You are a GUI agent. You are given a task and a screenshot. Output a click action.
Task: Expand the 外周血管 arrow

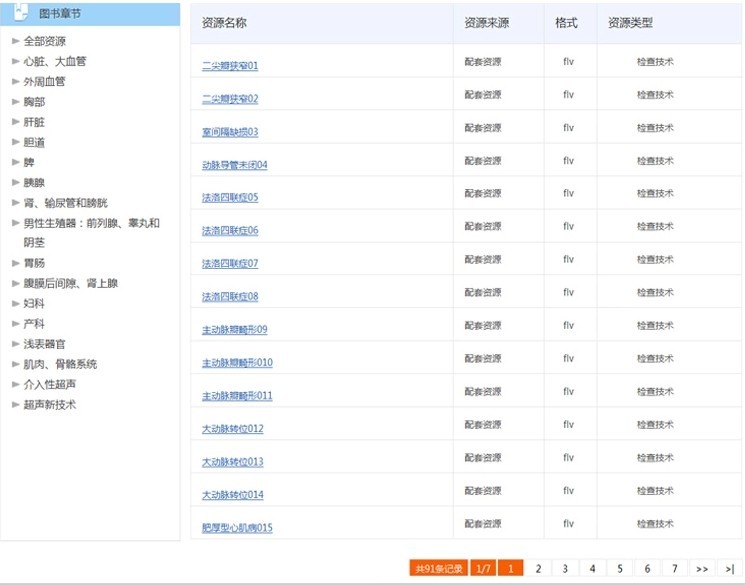(x=16, y=82)
